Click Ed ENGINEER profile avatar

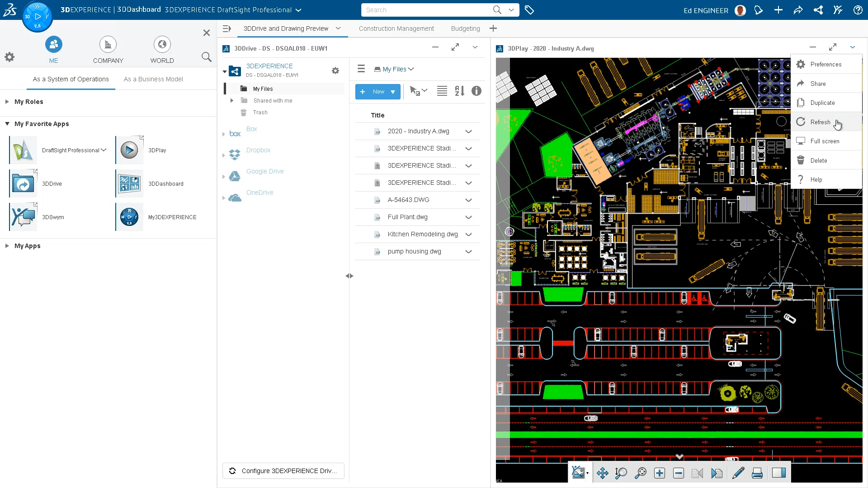tap(740, 10)
